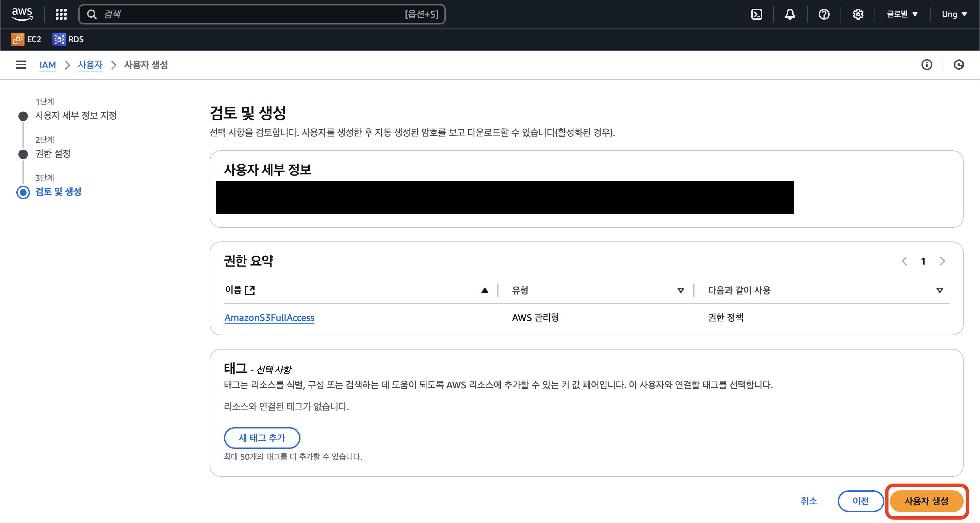980x523 pixels.
Task: Toggle the hamburger navigation menu
Action: tap(21, 65)
